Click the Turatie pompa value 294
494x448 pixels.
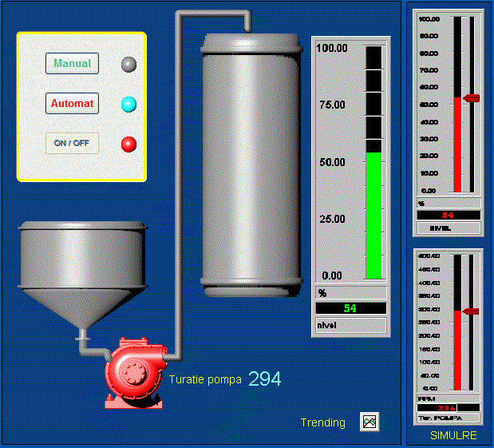click(264, 379)
